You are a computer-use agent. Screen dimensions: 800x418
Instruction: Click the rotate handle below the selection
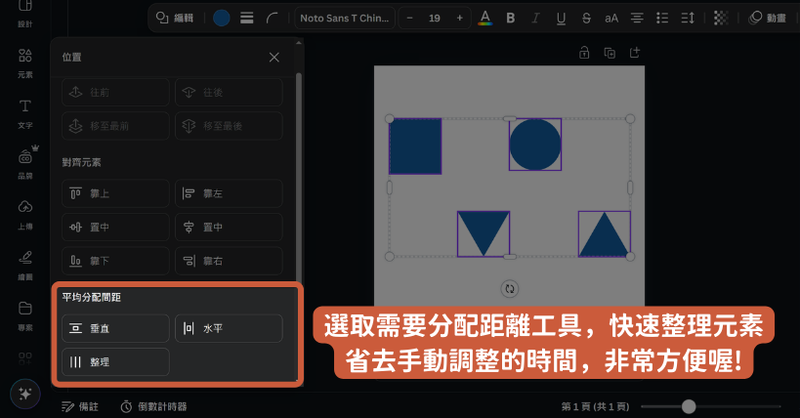[509, 289]
